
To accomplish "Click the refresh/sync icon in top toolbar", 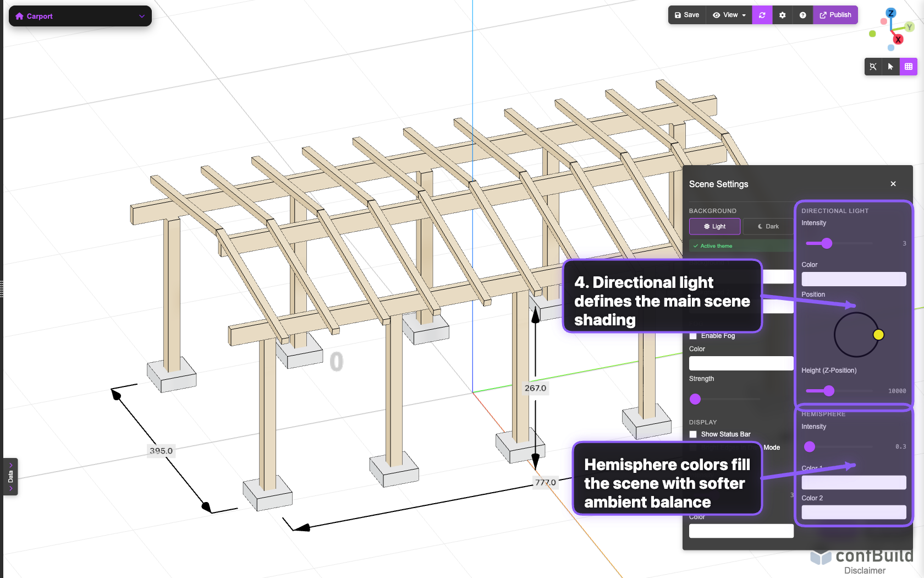I will (762, 15).
